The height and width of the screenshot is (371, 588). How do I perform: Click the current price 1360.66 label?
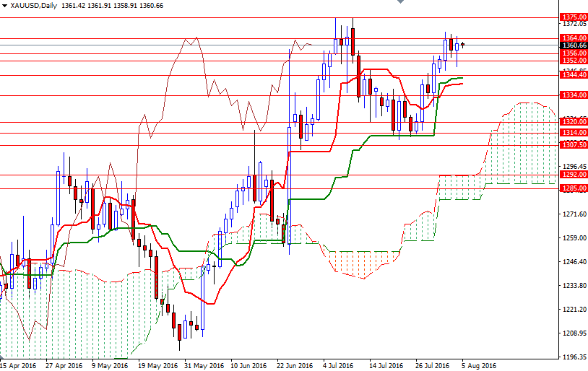pos(574,45)
